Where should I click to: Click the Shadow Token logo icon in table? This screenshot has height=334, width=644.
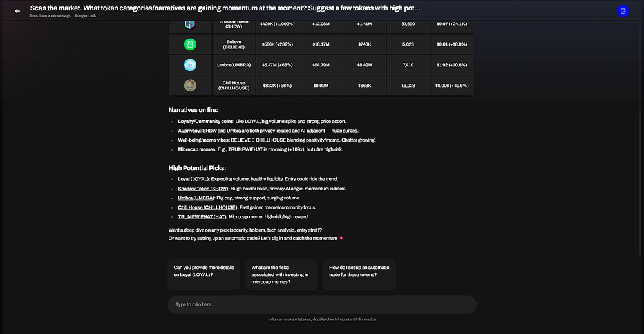click(x=190, y=24)
